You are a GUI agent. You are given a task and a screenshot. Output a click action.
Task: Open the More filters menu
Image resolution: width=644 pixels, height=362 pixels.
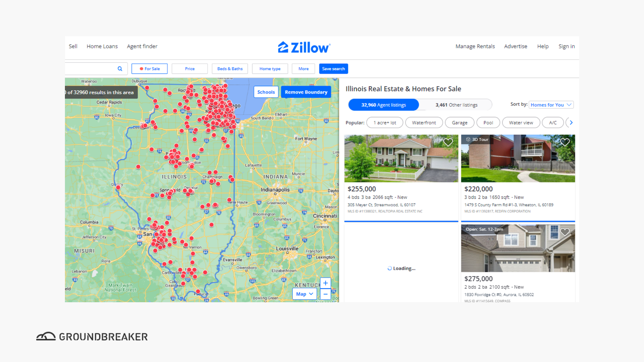coord(304,69)
